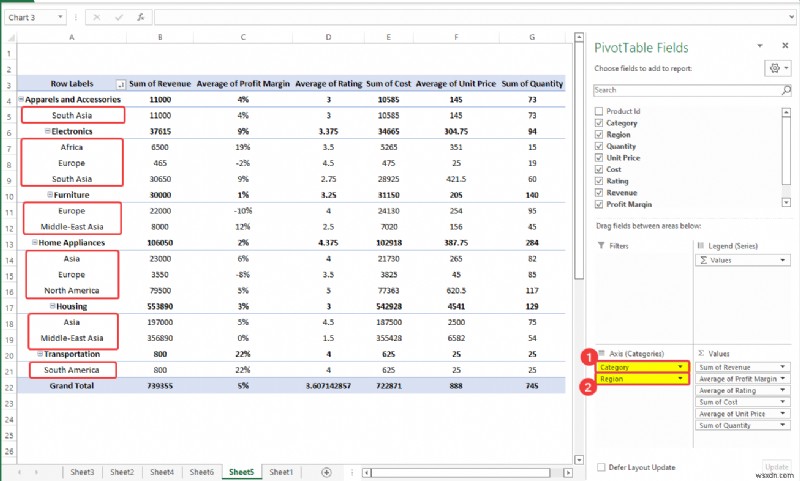The width and height of the screenshot is (800, 481).
Task: Open the Sum of Cost value dropdown
Action: [x=783, y=402]
